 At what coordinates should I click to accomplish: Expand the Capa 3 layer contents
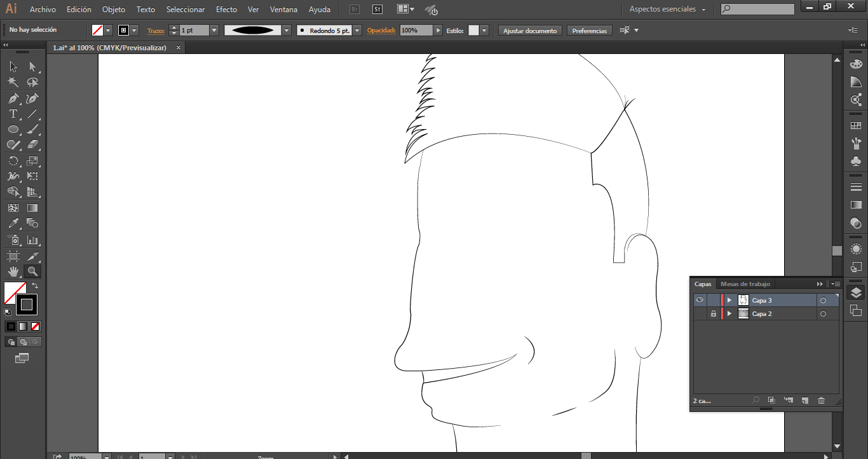click(x=729, y=300)
